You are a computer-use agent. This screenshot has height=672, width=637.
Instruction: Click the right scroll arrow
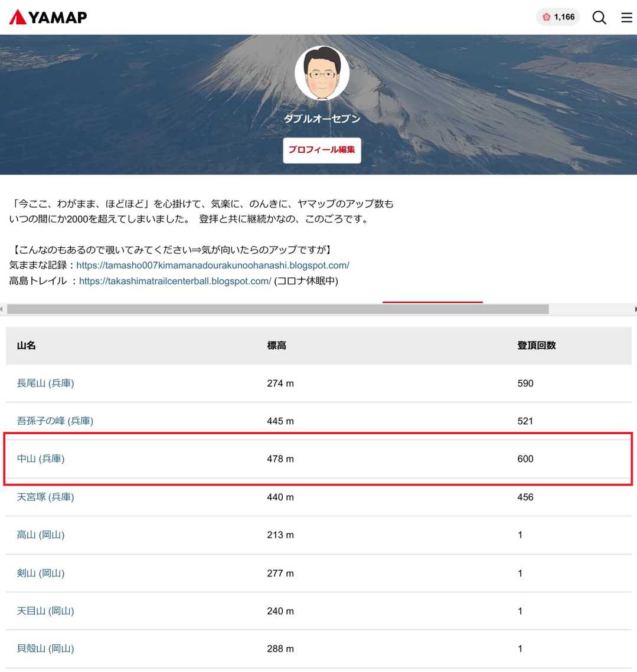point(635,309)
